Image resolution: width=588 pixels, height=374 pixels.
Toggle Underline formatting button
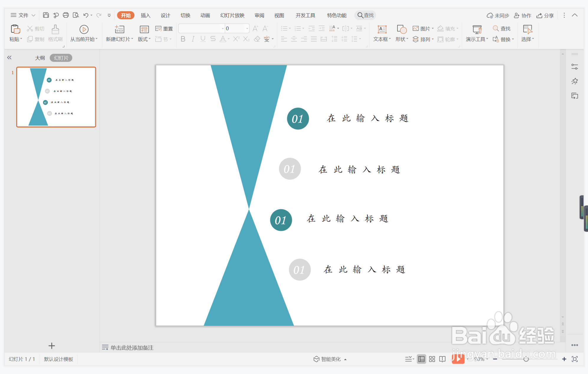(203, 39)
